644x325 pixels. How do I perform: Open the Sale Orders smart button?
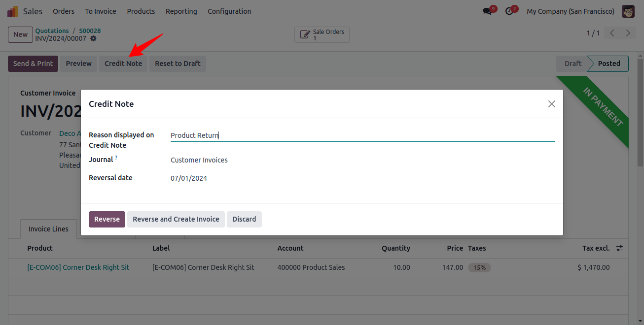322,34
